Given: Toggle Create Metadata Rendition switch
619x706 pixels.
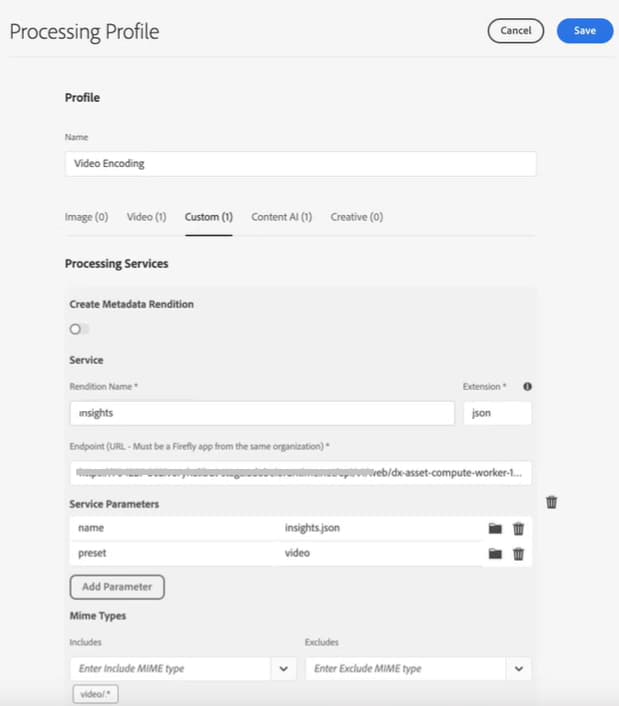Looking at the screenshot, I should [x=78, y=329].
